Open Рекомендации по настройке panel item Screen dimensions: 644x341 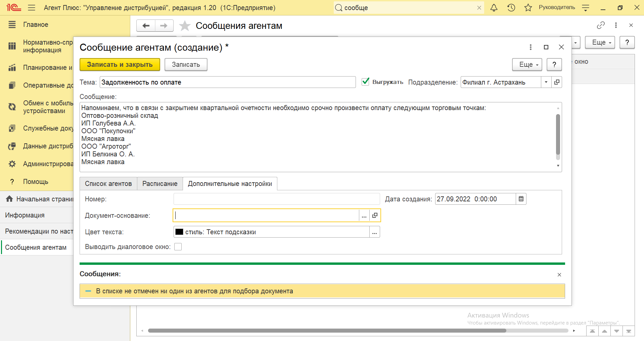pyautogui.click(x=37, y=231)
